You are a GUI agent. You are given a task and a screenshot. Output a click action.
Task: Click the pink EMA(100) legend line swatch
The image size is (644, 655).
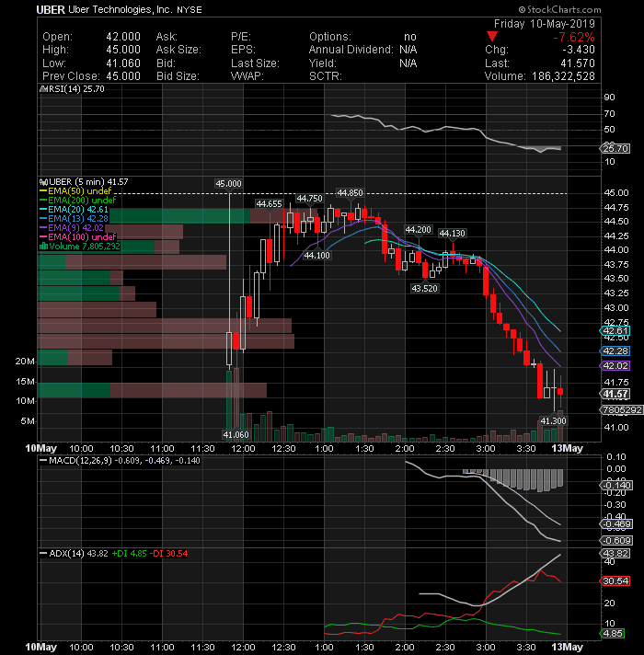click(x=43, y=236)
